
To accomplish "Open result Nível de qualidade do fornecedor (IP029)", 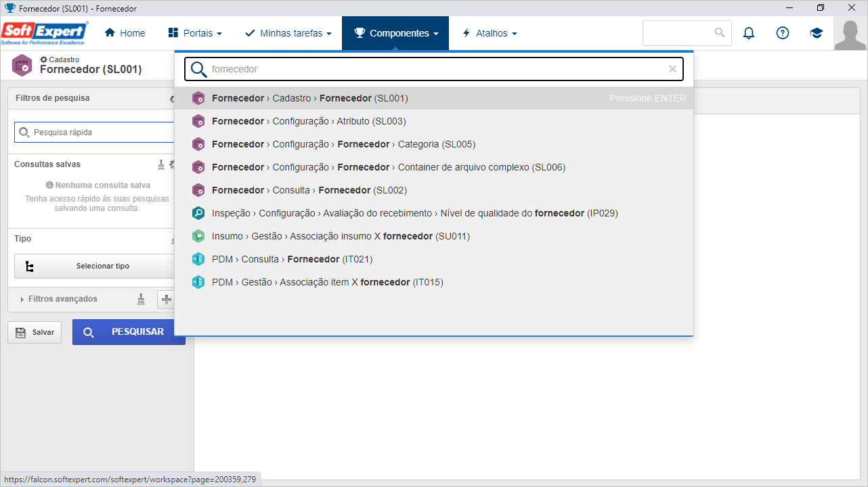I will [x=434, y=213].
